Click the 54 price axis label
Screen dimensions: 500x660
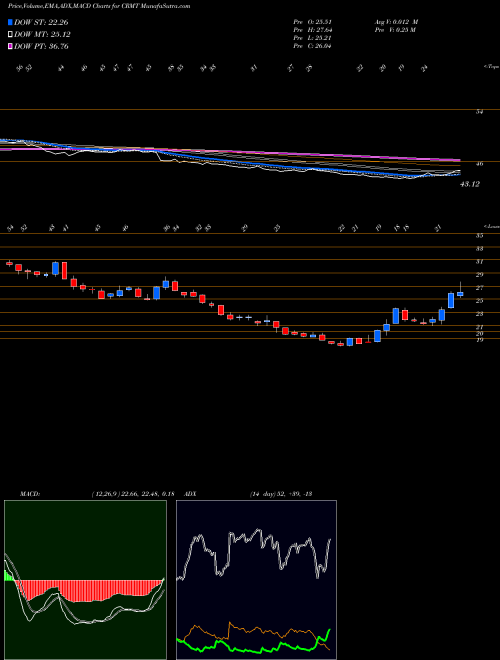[x=479, y=112]
